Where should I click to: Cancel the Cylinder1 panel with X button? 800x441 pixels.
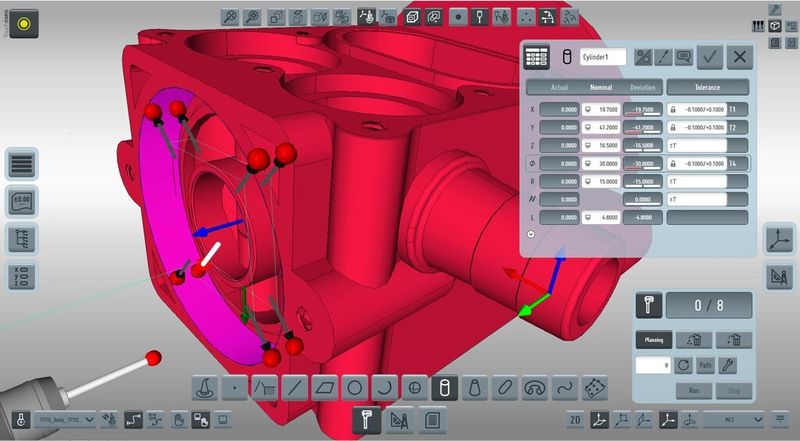(740, 57)
